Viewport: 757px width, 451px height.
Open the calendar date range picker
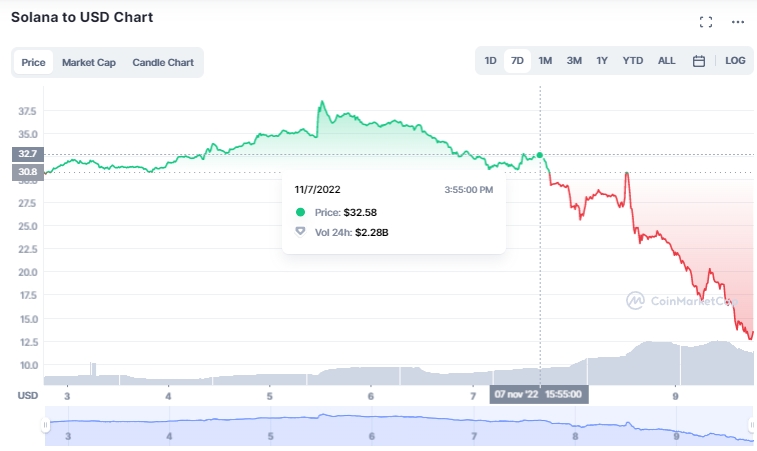pyautogui.click(x=699, y=61)
